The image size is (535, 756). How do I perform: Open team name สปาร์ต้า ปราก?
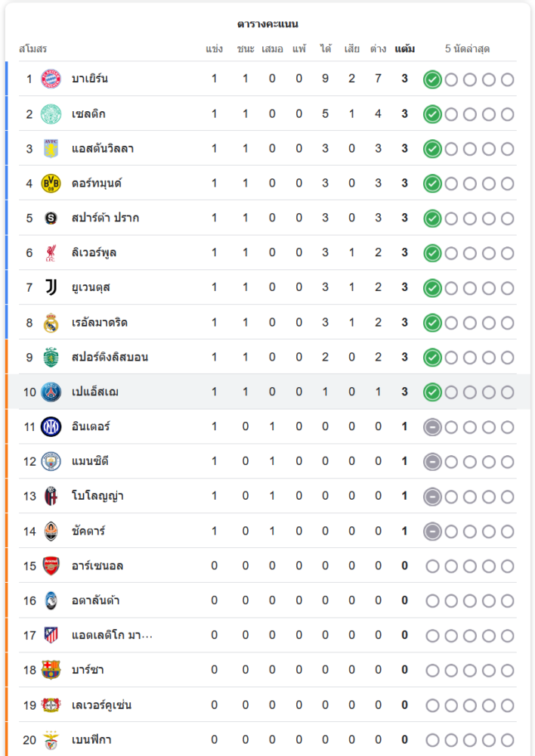coord(105,218)
